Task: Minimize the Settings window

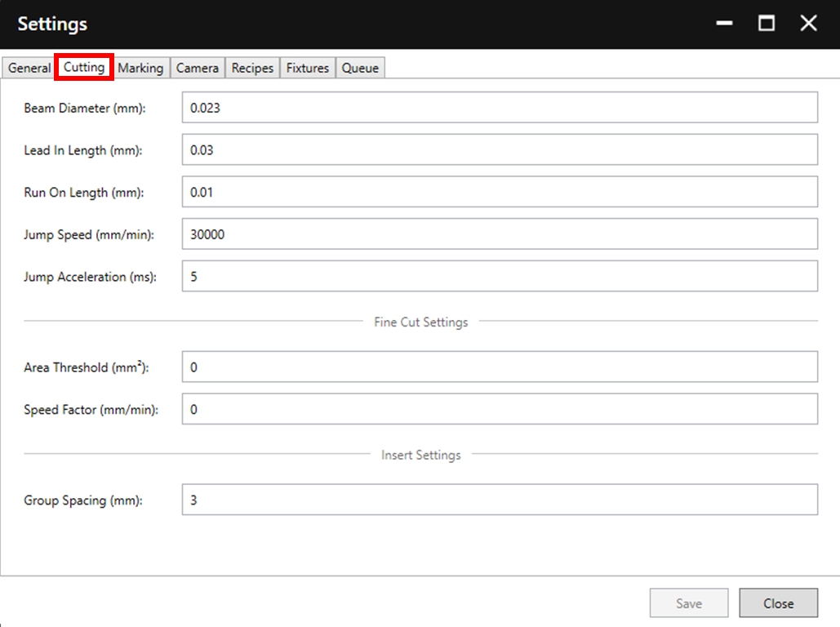Action: [724, 23]
